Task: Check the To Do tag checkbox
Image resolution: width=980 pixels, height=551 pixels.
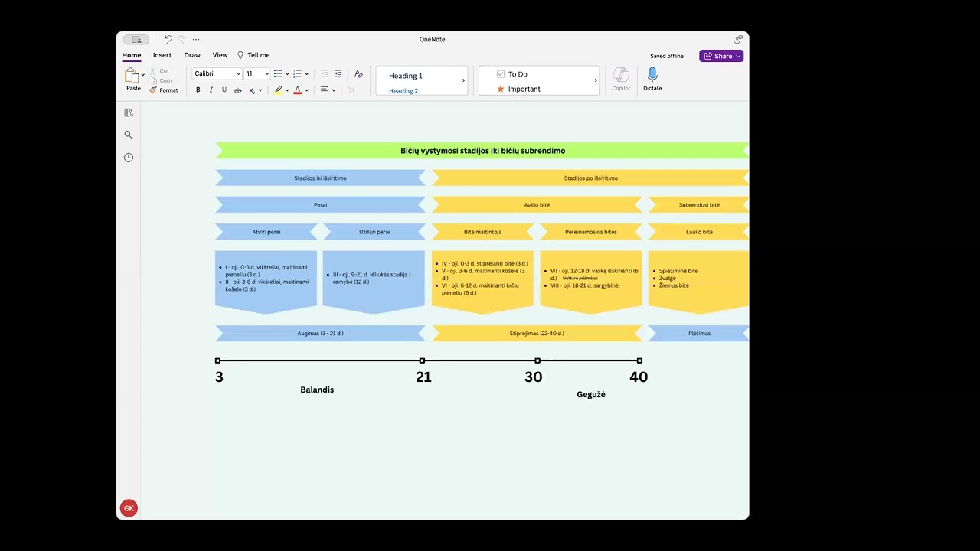Action: click(x=501, y=74)
